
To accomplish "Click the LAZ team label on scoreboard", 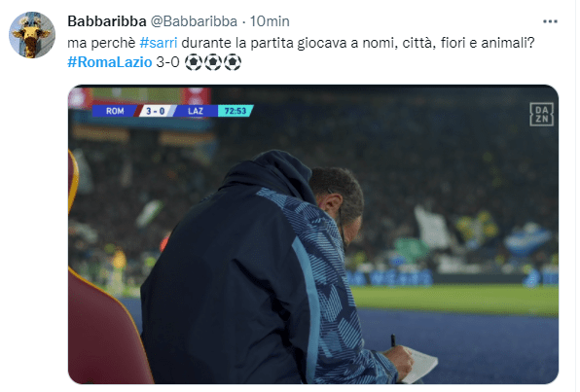I will coord(195,111).
